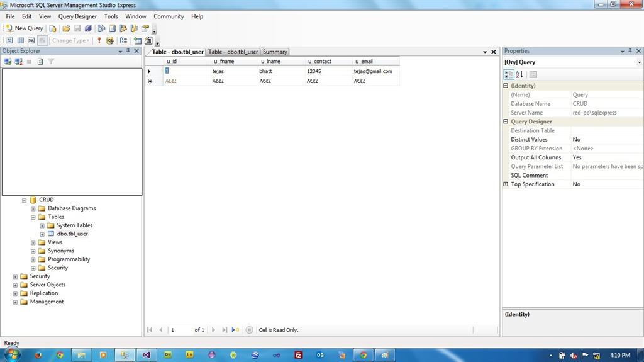Expand the Top Specification property
This screenshot has height=362, width=644.
506,184
